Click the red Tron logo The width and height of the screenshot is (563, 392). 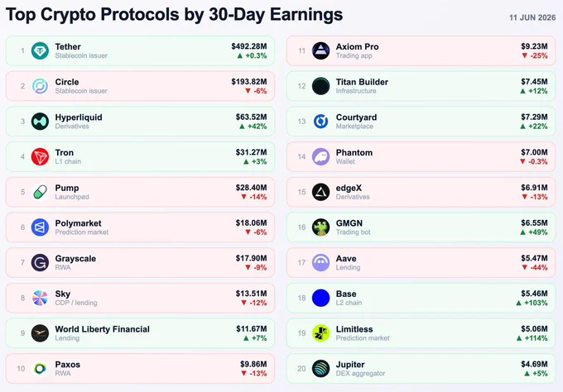pyautogui.click(x=40, y=157)
